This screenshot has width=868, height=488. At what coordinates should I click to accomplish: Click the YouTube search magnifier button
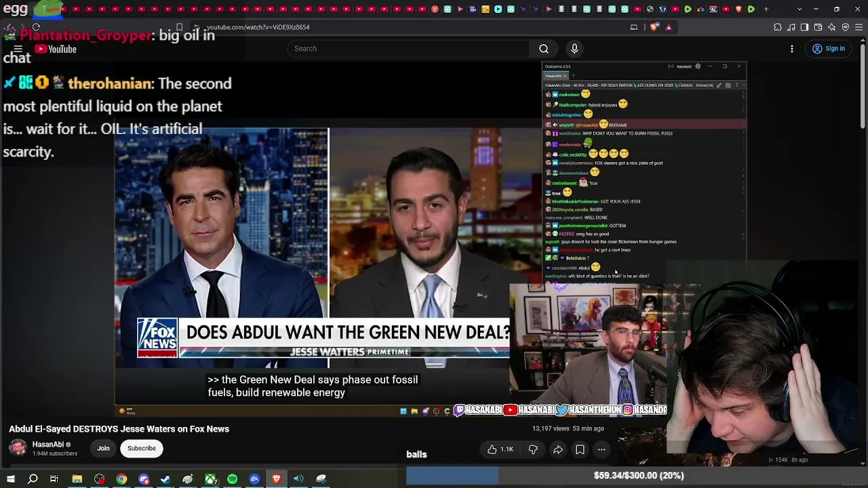tap(544, 49)
